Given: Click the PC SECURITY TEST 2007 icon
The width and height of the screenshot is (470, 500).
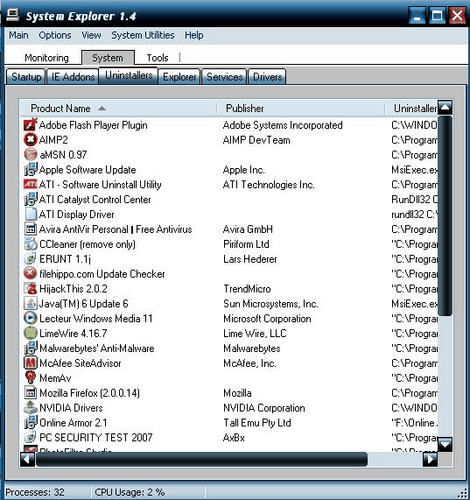Looking at the screenshot, I should pos(30,437).
